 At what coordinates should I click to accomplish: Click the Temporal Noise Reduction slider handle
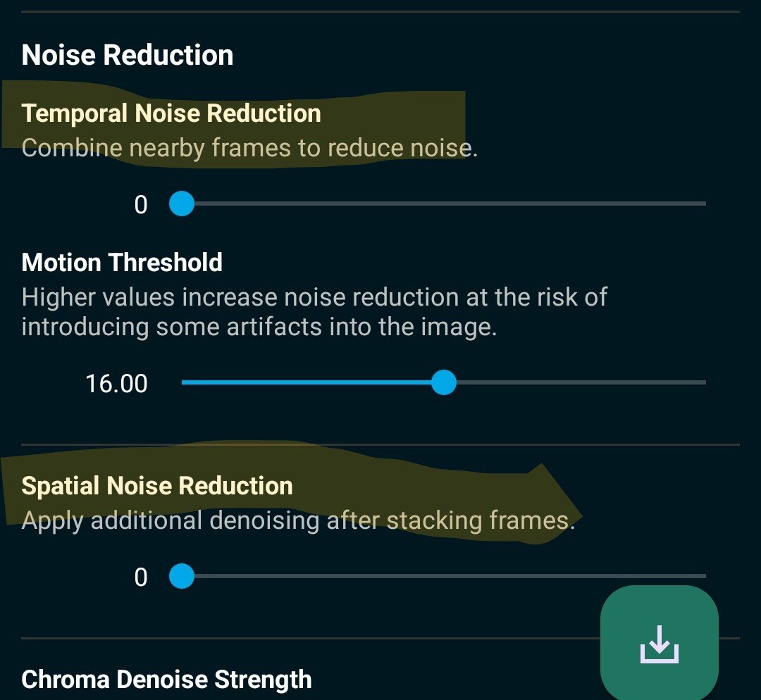[182, 204]
